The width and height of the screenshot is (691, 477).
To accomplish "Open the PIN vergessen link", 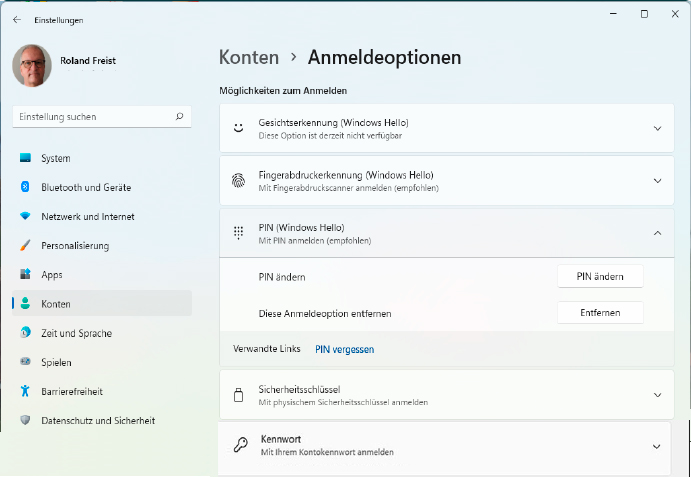I will coord(345,349).
